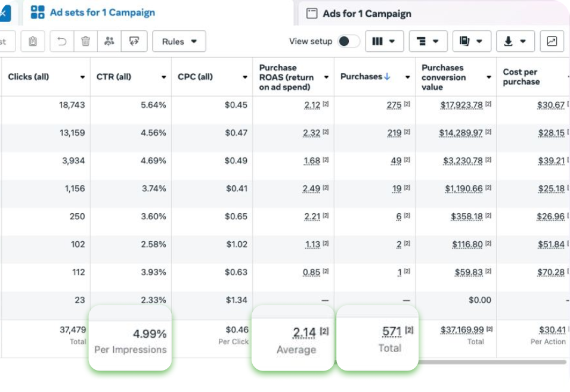Image resolution: width=570 pixels, height=392 pixels.
Task: Open the columns customization dropdown
Action: [384, 41]
